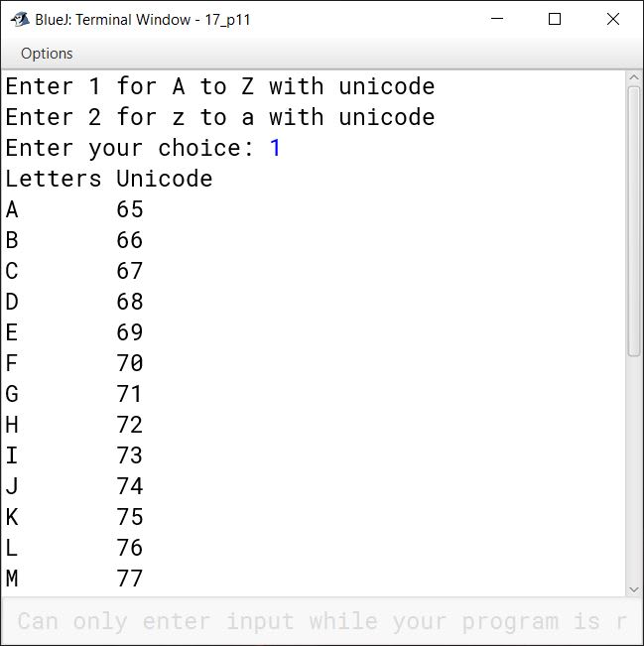The height and width of the screenshot is (646, 644).
Task: Click the line 'Enter 1 for A to Z'
Action: (219, 86)
